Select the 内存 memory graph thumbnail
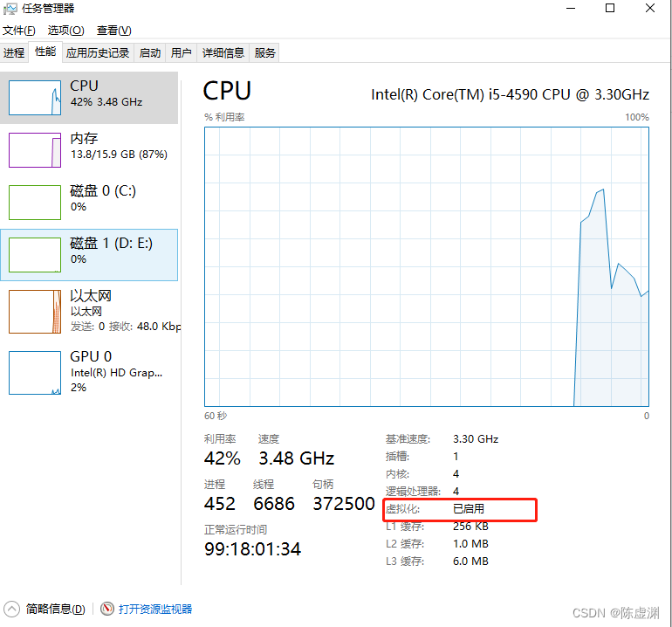 35,150
